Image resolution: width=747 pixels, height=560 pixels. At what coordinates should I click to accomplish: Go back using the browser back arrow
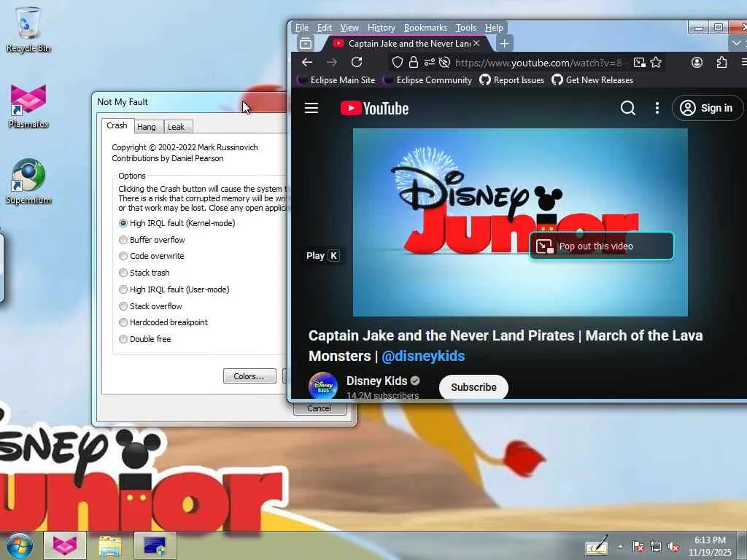coord(307,63)
